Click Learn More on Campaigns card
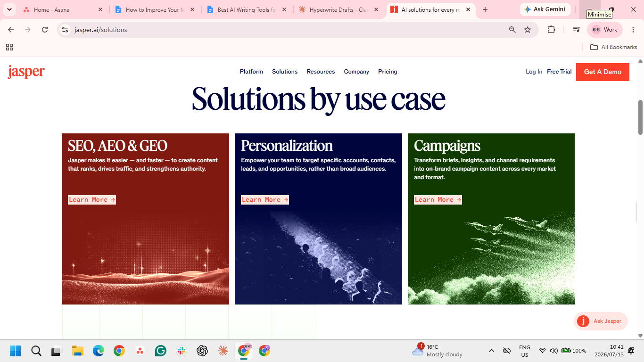The height and width of the screenshot is (362, 644). coord(438,200)
